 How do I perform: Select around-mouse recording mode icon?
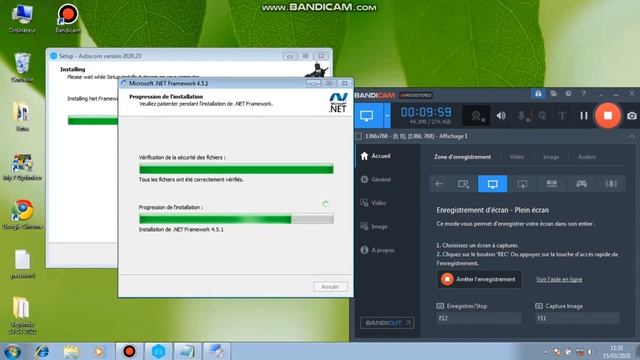(522, 184)
